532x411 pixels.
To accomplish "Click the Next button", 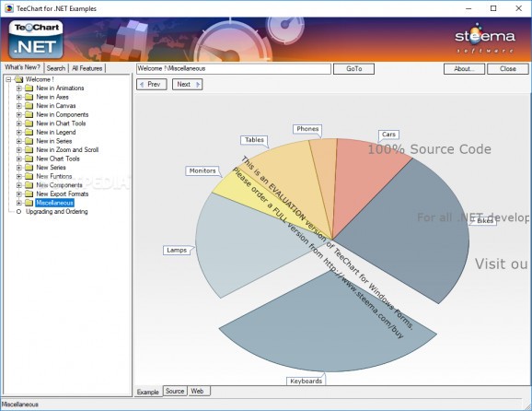I will (187, 84).
